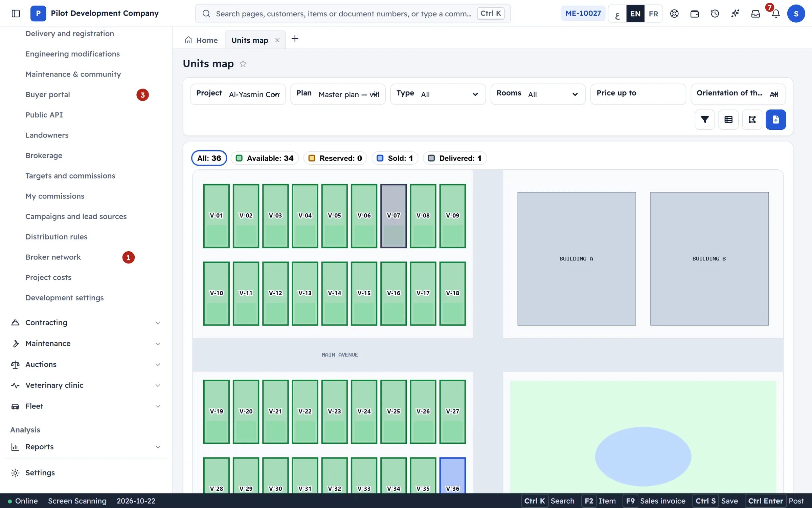Image resolution: width=812 pixels, height=508 pixels.
Task: Open recent history clock icon
Action: 715,14
